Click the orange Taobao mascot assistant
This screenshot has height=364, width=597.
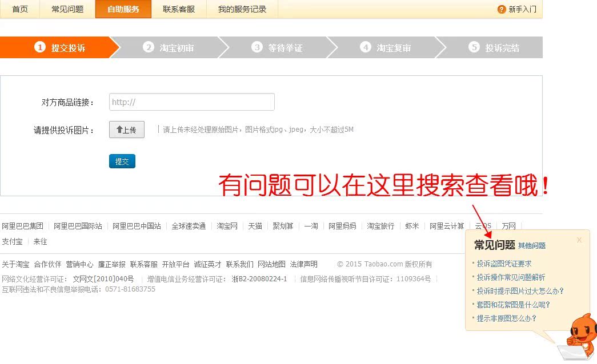coord(579,337)
